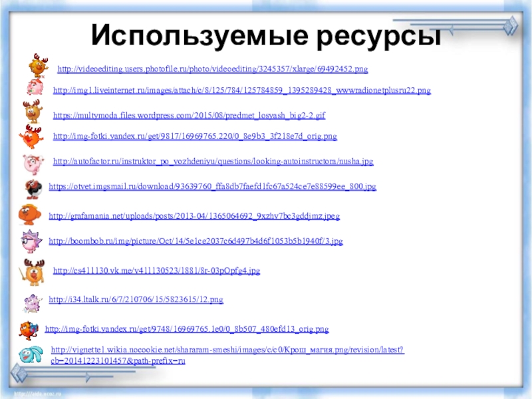Image resolution: width=532 pixels, height=399 pixels.
Task: Click the Nyusha pig thumbnail beside the autofactor link
Action: [33, 164]
